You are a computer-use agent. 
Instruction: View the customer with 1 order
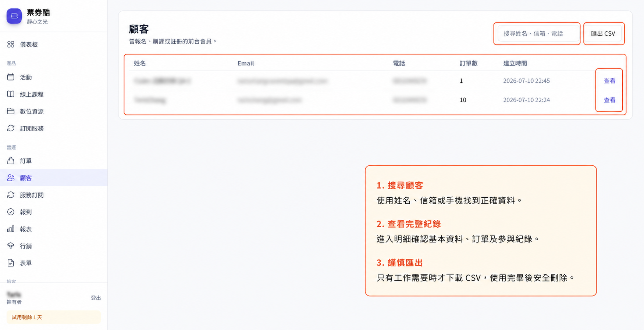(x=609, y=81)
